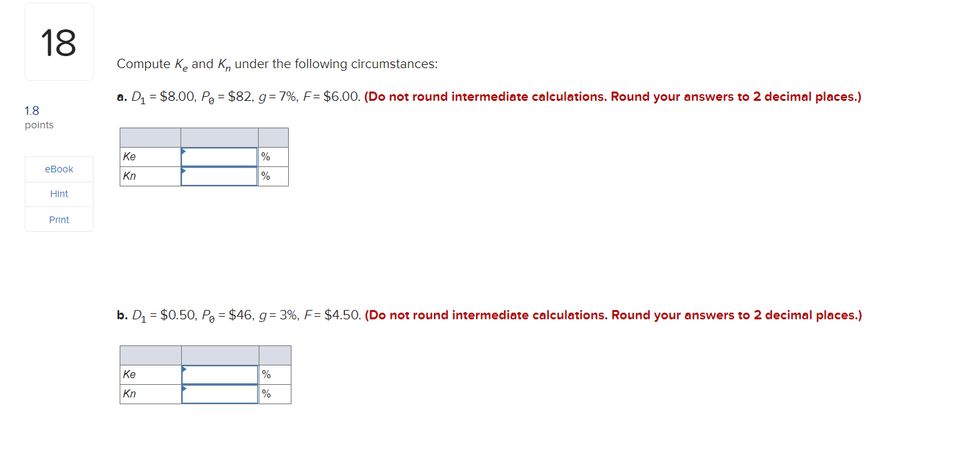Select the 1.8 points label
Image resolution: width=980 pixels, height=471 pixels.
[x=37, y=117]
